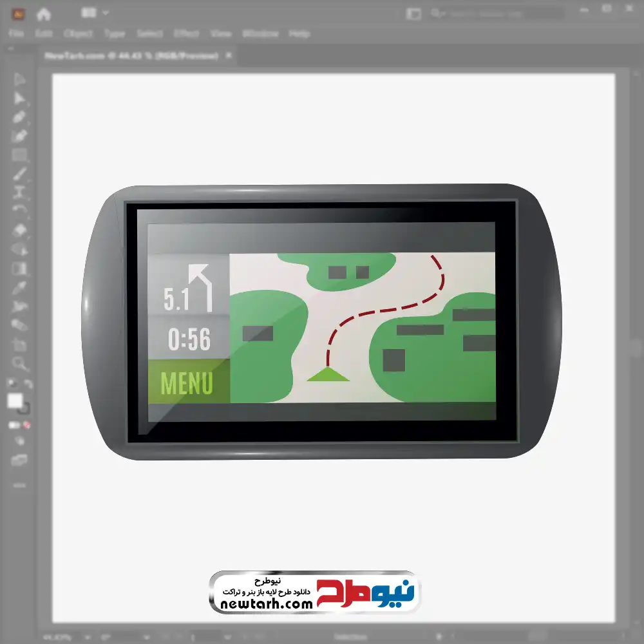Screen dimensions: 644x644
Task: Click the search magnifier icon
Action: (x=435, y=13)
